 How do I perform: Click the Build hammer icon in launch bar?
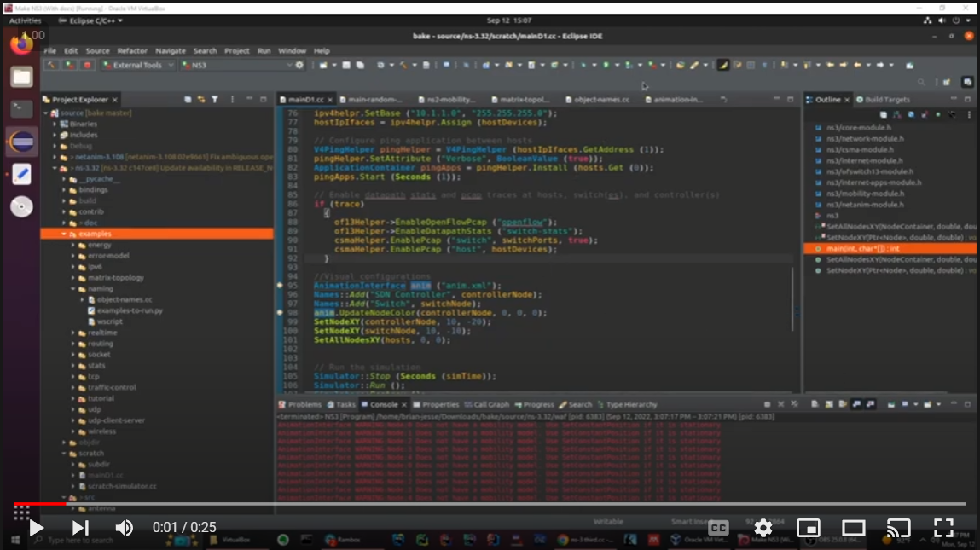click(52, 65)
